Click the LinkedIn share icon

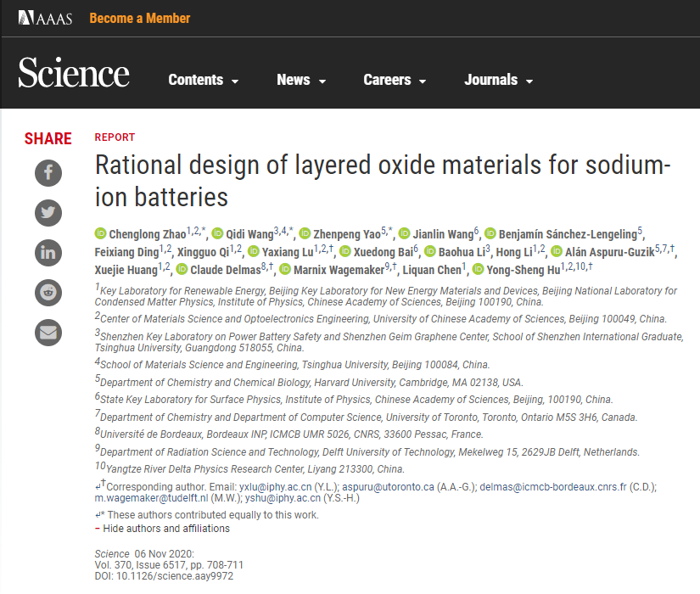click(x=48, y=252)
